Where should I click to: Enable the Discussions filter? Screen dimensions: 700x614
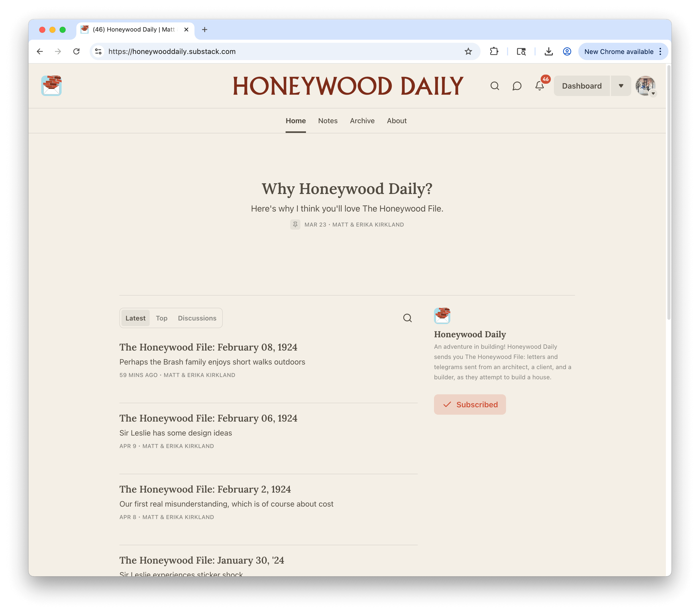[x=197, y=318]
